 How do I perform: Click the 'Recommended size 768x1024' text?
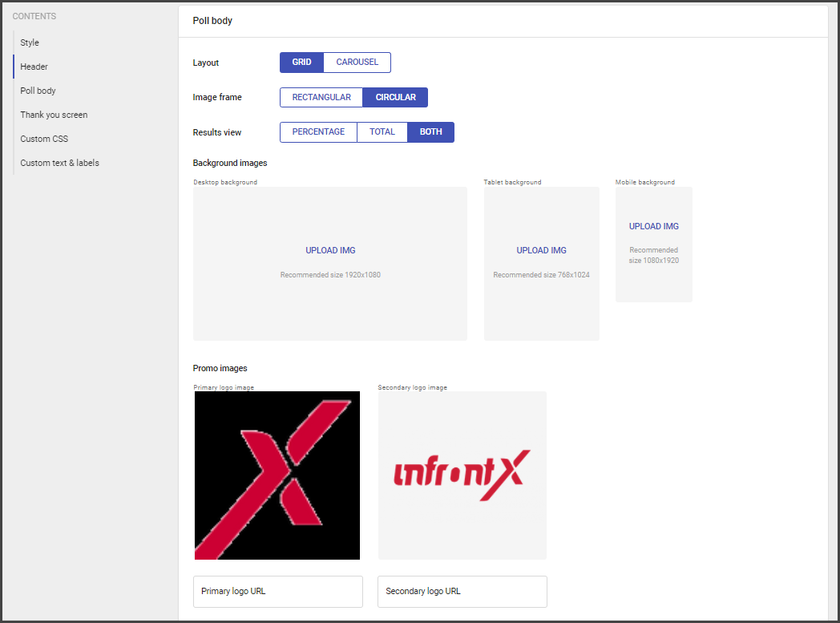pyautogui.click(x=541, y=275)
